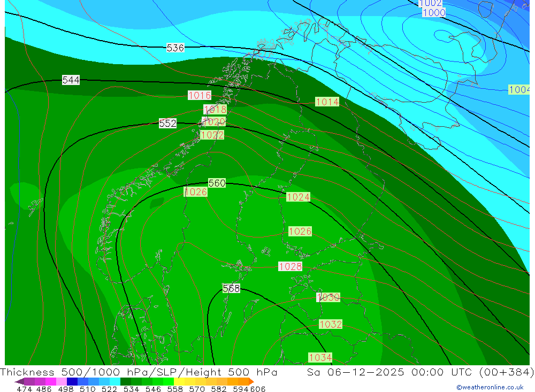Click the orange right arrow end of legend
The width and height of the screenshot is (535, 392).
click(251, 381)
